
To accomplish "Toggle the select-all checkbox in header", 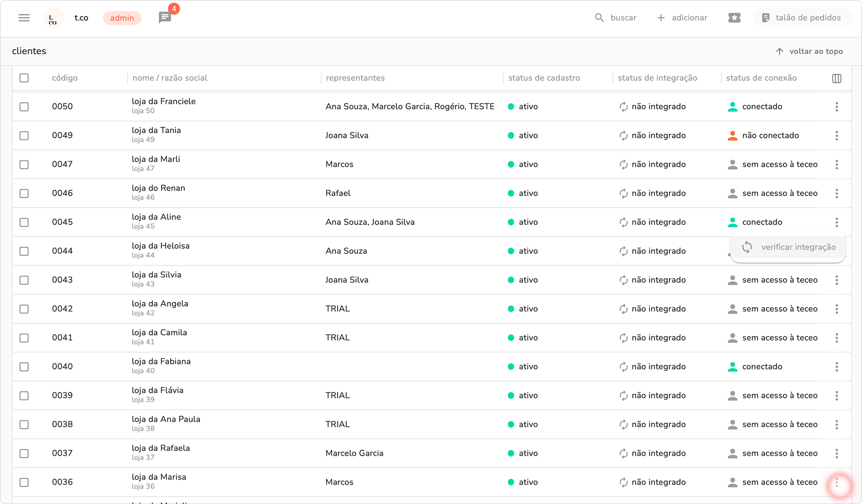I will [x=24, y=78].
